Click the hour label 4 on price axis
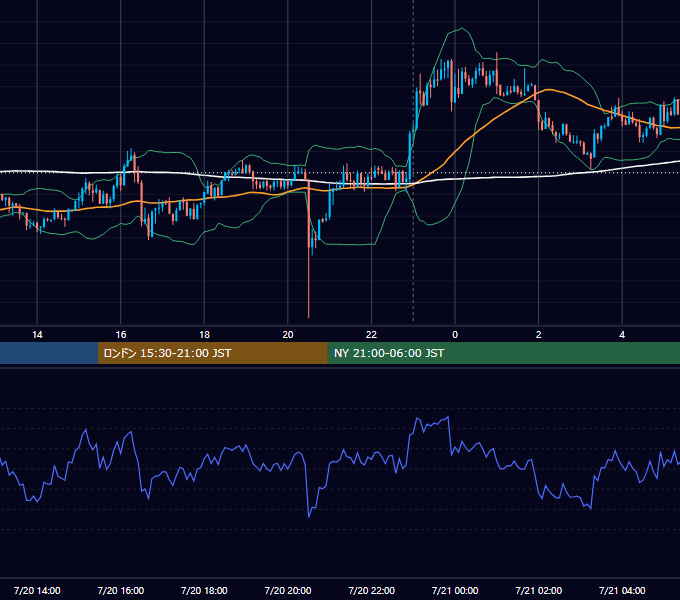This screenshot has height=600, width=680. pyautogui.click(x=622, y=335)
